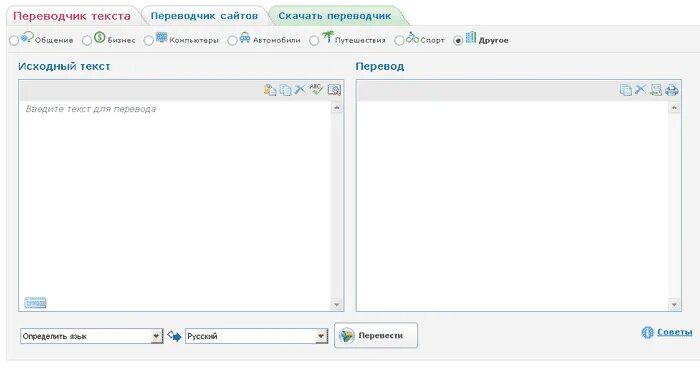Viewport: 700px width, 368px height.
Task: Click the chat bubbles icon for Общение
Action: point(27,37)
